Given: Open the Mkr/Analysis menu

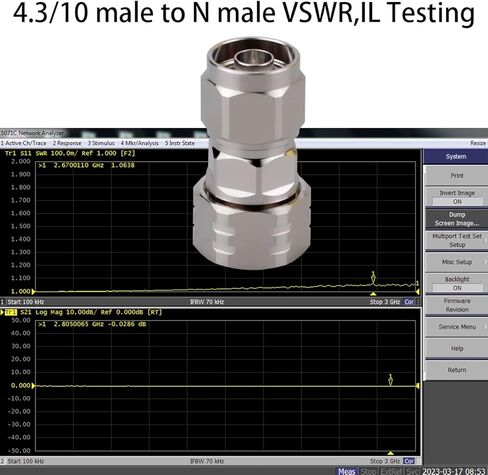Looking at the screenshot, I should pyautogui.click(x=140, y=143).
